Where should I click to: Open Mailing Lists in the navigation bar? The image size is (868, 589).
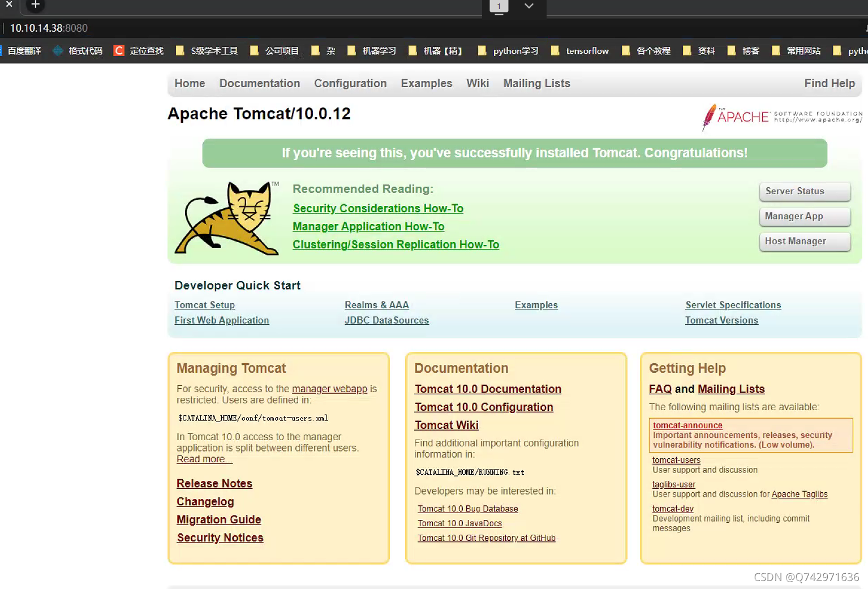(x=536, y=83)
